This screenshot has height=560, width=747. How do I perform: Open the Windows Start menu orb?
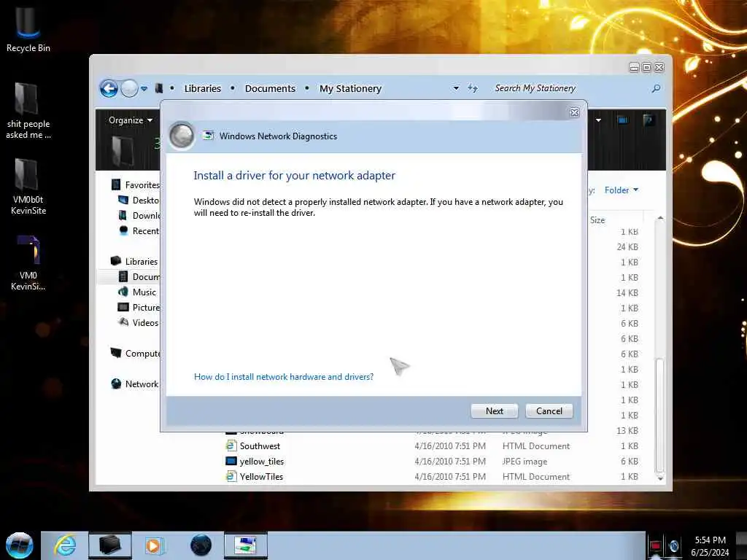(x=19, y=545)
